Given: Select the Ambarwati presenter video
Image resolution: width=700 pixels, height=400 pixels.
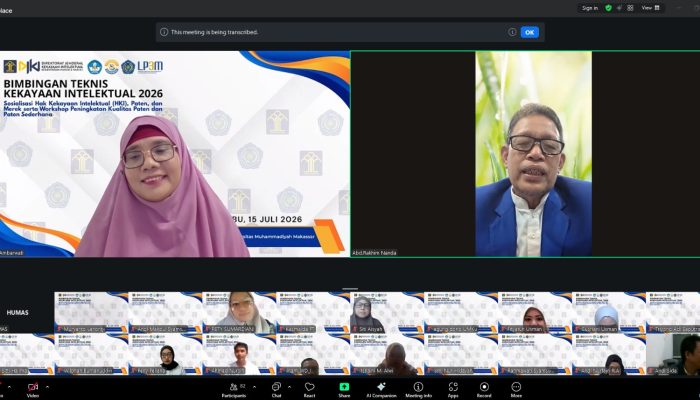Looking at the screenshot, I should tap(175, 154).
